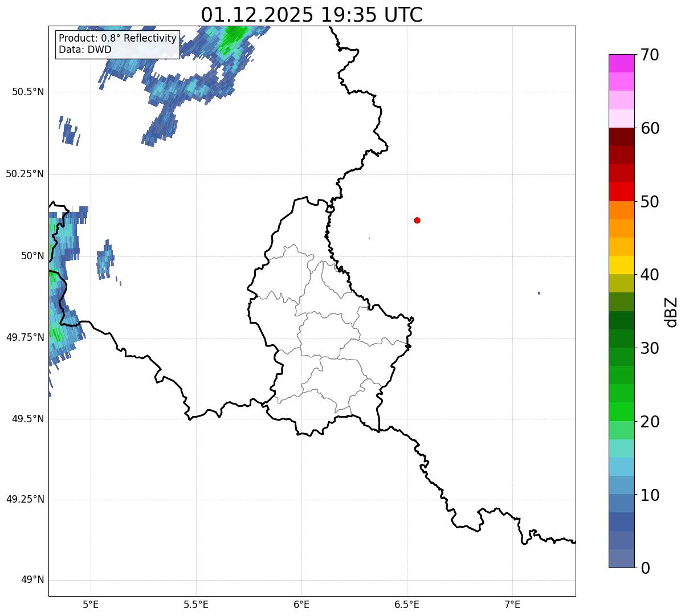This screenshot has height=616, width=685.
Task: Pick the bright green 20 dBZ colorbar swatch
Action: pos(621,411)
